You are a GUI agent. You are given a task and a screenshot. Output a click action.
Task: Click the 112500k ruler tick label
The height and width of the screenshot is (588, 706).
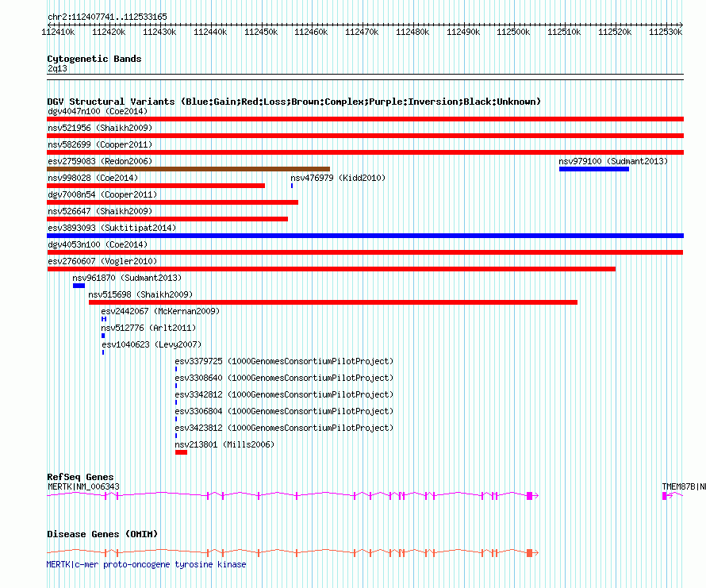[x=513, y=33]
